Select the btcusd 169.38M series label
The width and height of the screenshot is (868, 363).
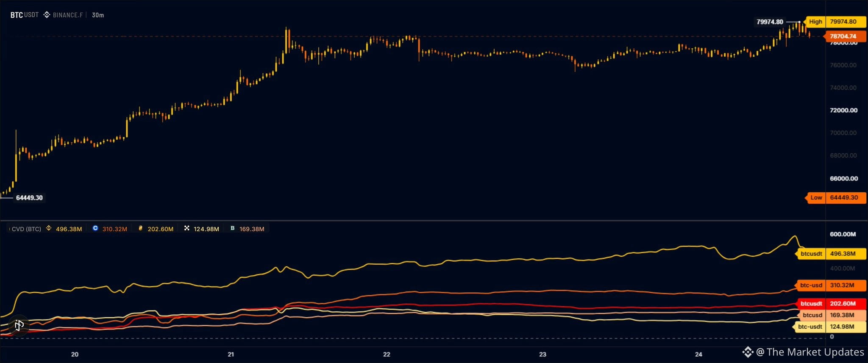coord(831,315)
